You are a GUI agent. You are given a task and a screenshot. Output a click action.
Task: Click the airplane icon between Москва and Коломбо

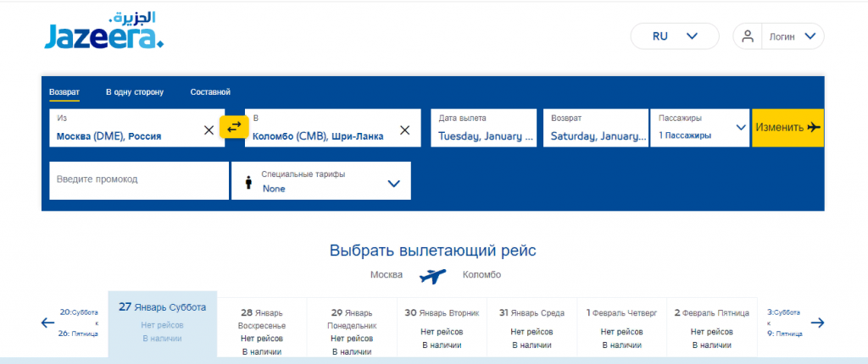tap(432, 275)
